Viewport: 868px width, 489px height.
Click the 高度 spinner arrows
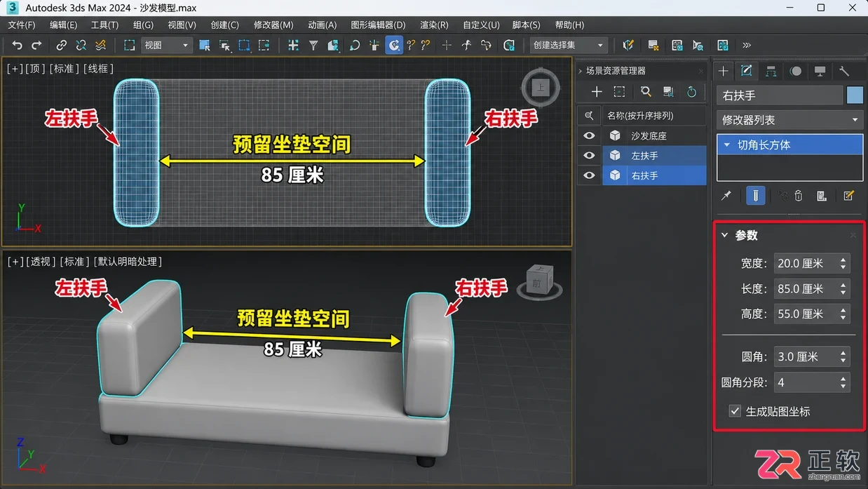pos(843,314)
